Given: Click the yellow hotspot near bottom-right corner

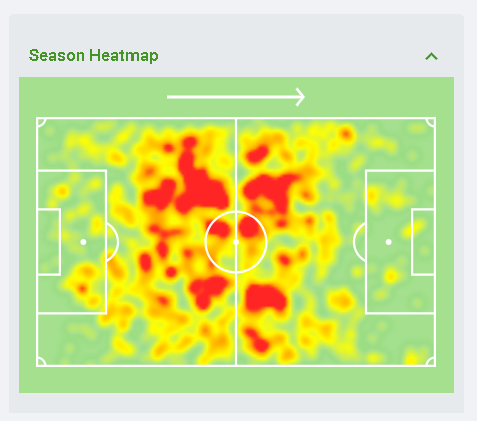Looking at the screenshot, I should tap(413, 359).
